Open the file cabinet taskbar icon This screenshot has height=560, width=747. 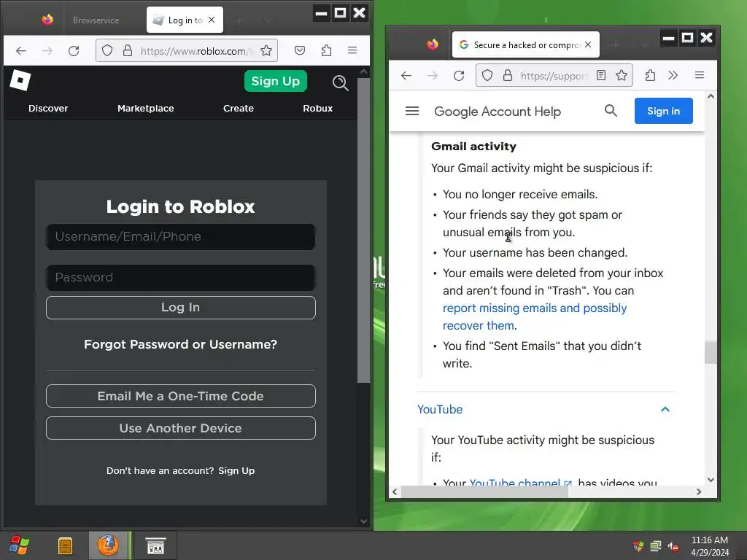click(65, 545)
